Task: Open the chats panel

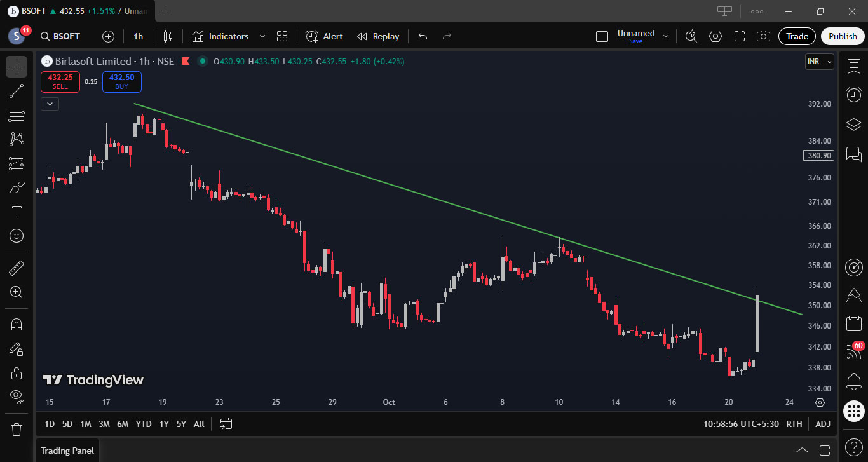Action: 854,154
